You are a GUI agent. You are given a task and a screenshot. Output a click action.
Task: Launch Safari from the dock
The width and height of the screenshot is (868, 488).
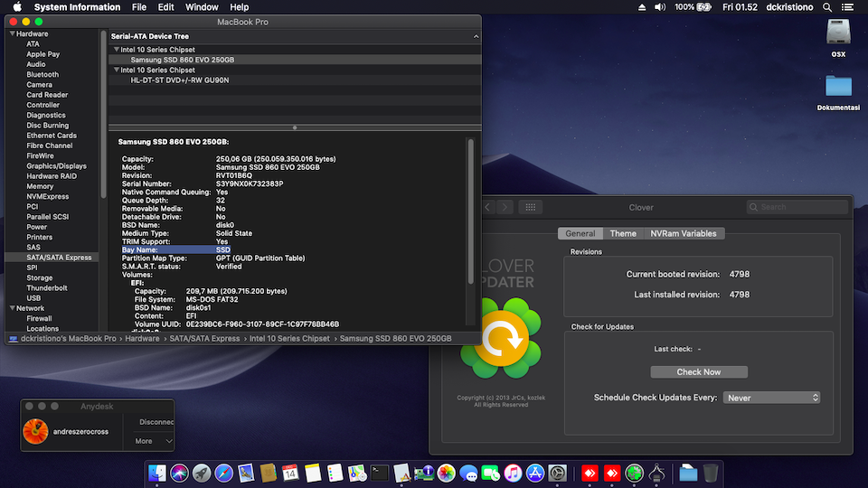223,473
